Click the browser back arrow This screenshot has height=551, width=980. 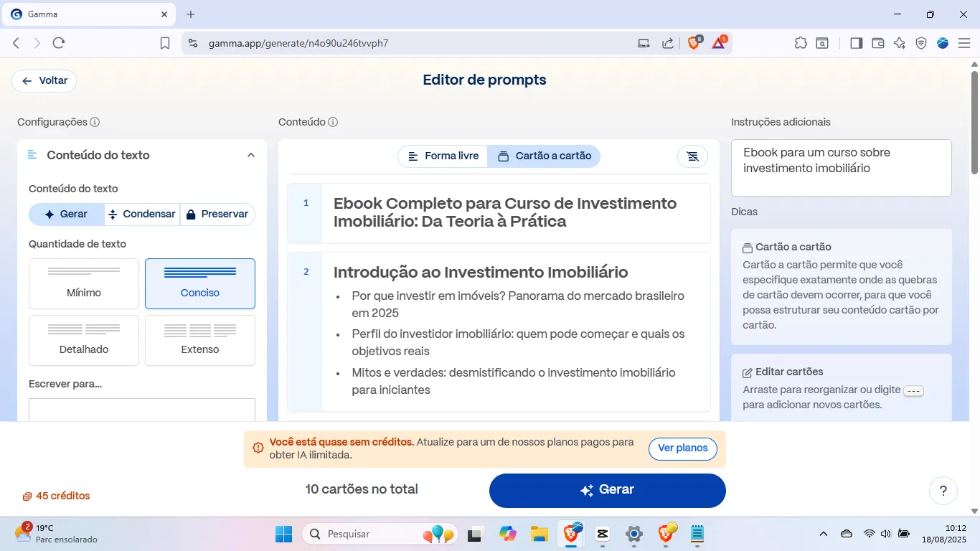17,43
